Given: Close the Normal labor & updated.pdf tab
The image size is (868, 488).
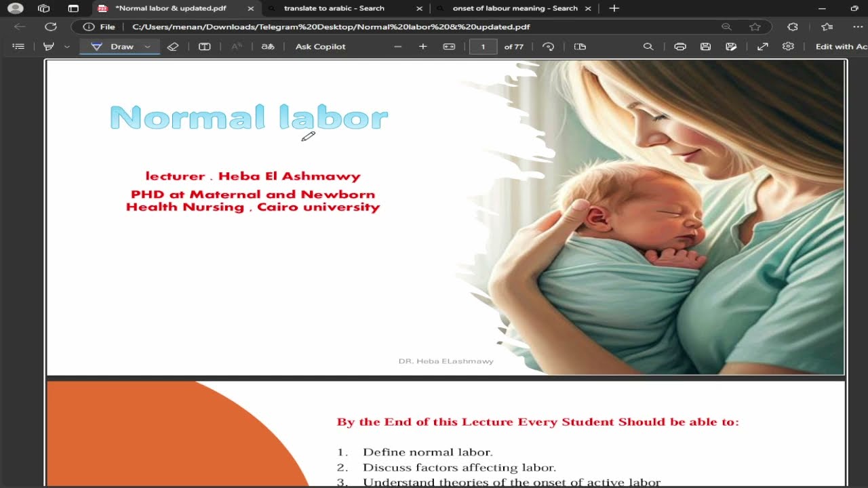Looking at the screenshot, I should point(251,9).
